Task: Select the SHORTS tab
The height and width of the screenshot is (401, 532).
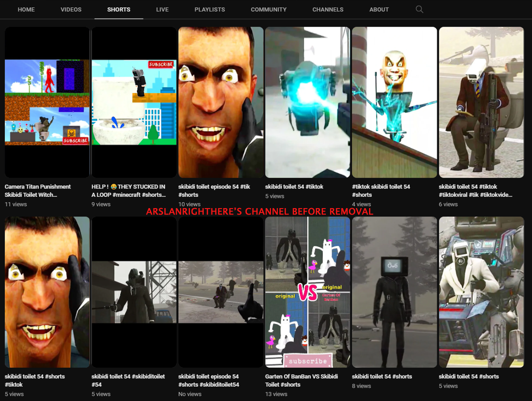Action: coord(119,9)
